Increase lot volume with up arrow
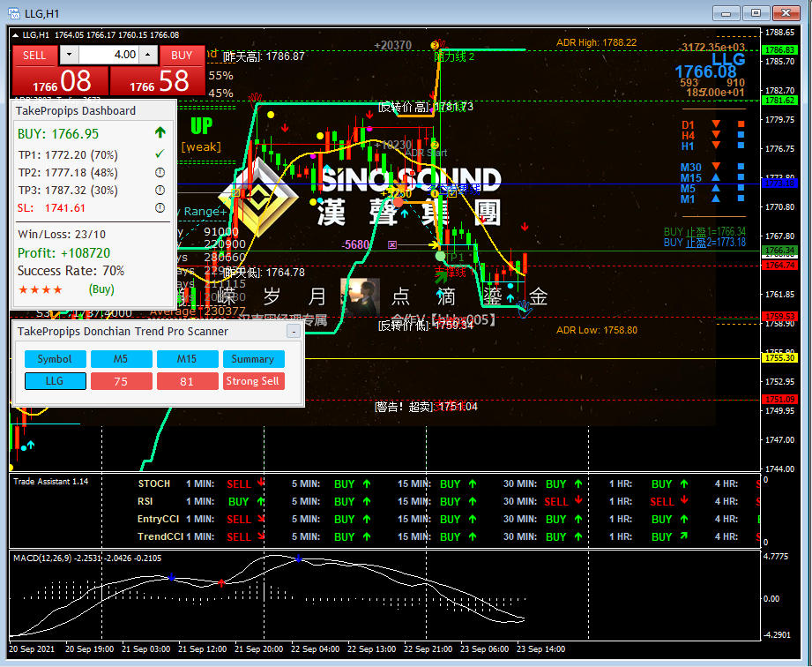 150,55
